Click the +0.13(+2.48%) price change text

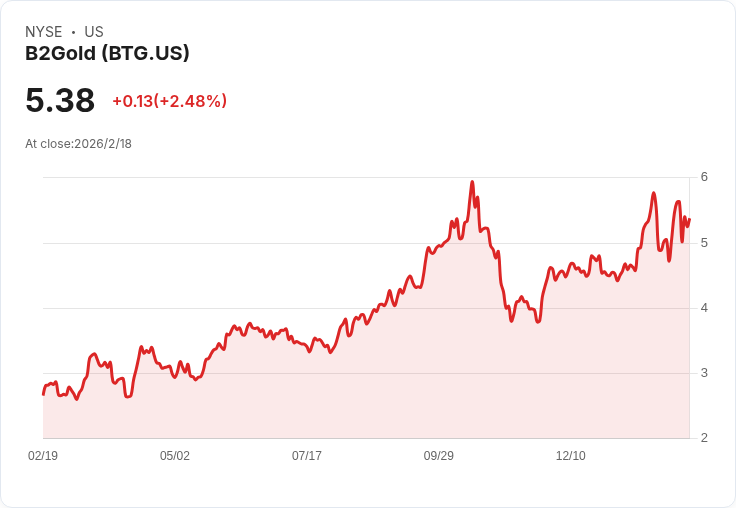pyautogui.click(x=169, y=101)
